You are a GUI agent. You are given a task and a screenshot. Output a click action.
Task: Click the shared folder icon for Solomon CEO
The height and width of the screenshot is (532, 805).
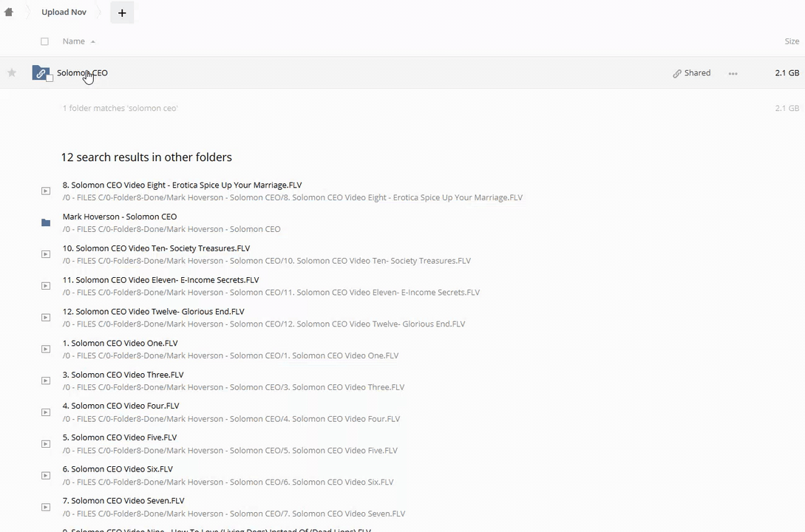tap(41, 72)
